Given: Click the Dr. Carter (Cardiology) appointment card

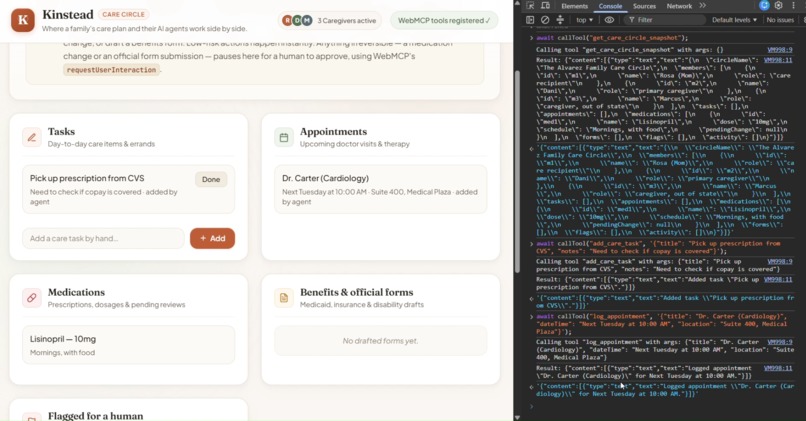Looking at the screenshot, I should [x=380, y=189].
